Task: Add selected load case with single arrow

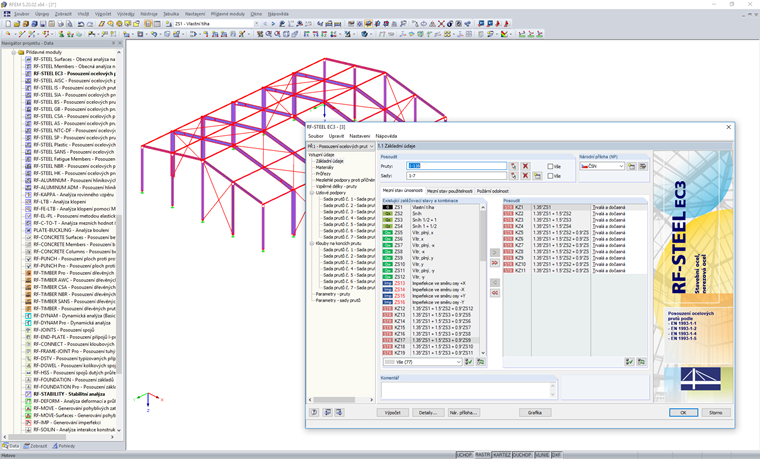Action: coord(494,253)
